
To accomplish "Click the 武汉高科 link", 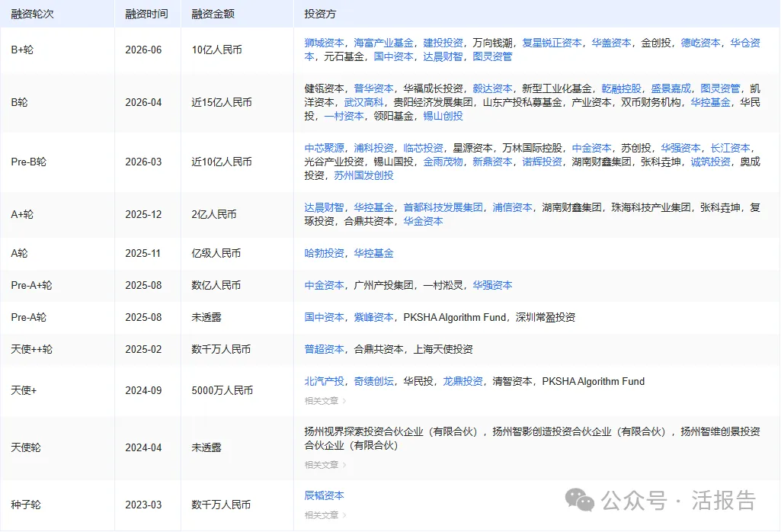I will pos(363,102).
